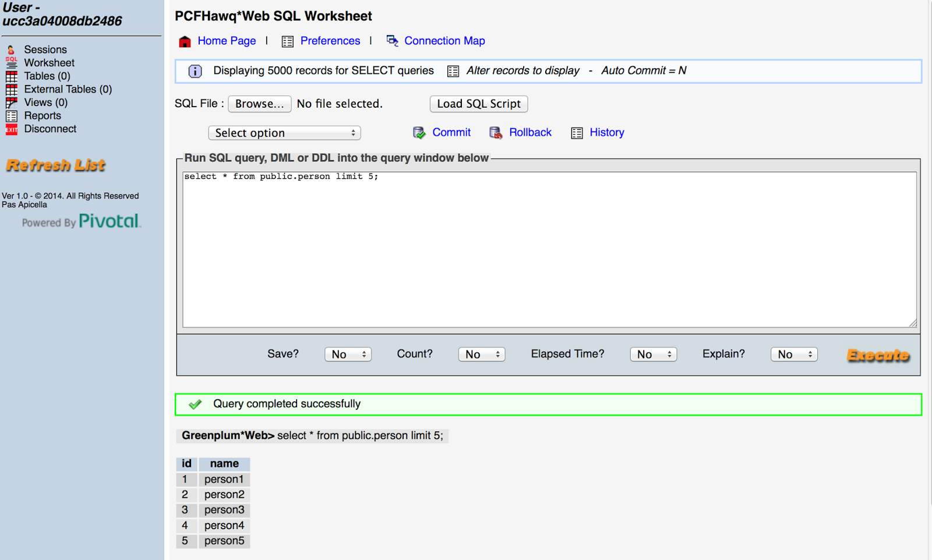Click the Reports list icon
Screen dimensions: 932x560
point(11,116)
